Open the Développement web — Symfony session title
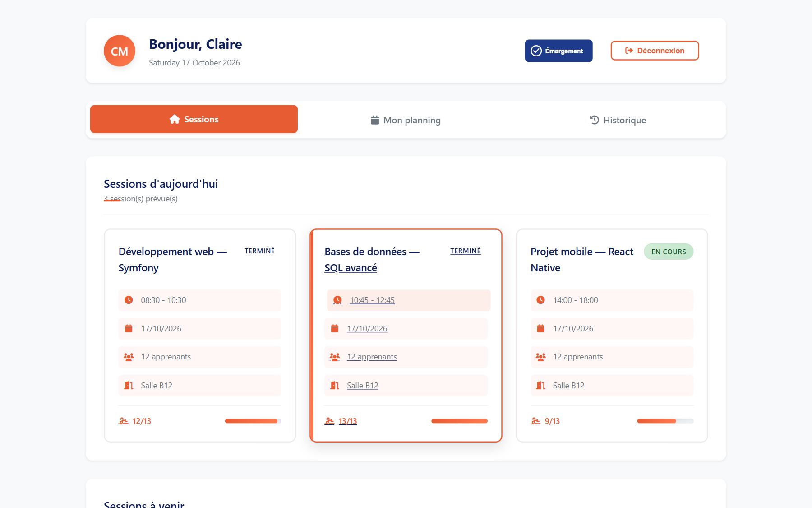 click(x=172, y=260)
